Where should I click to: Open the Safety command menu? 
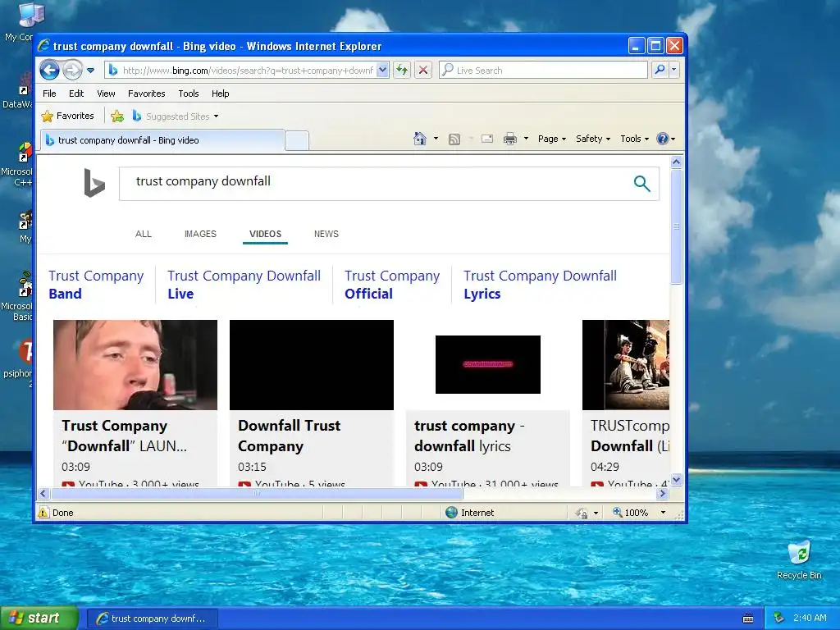[x=593, y=139]
